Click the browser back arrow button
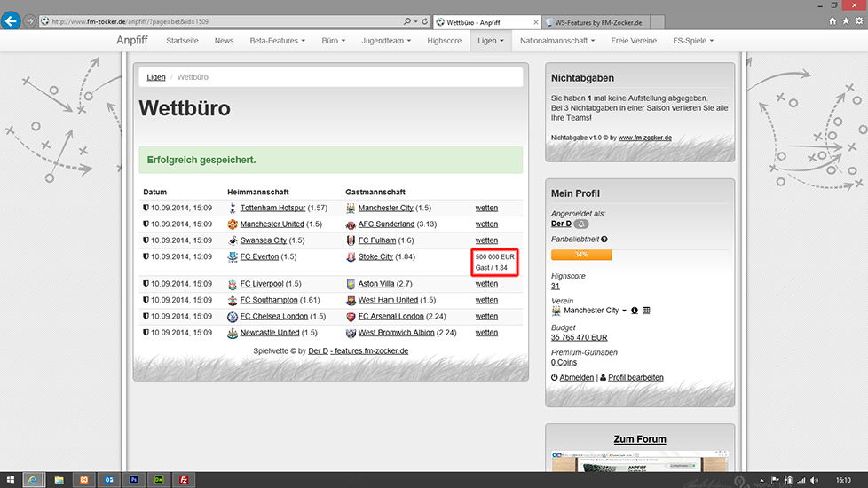The image size is (868, 488). [x=11, y=20]
